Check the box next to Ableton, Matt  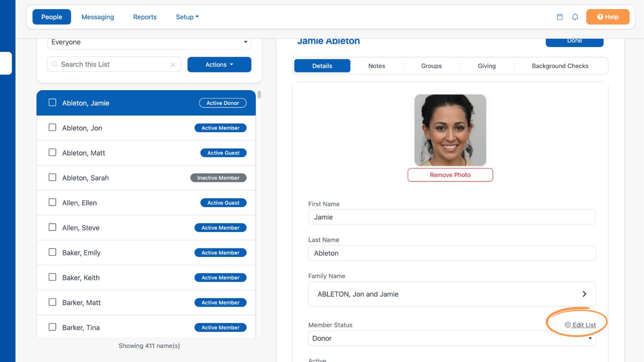tap(52, 152)
